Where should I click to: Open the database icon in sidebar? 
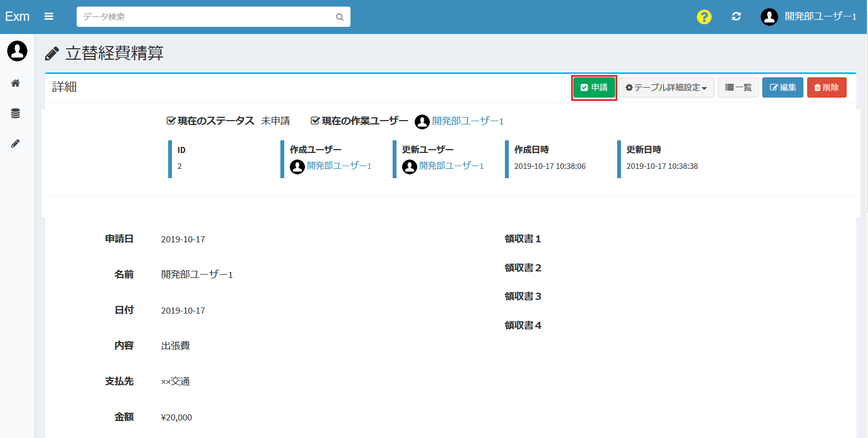[x=15, y=113]
